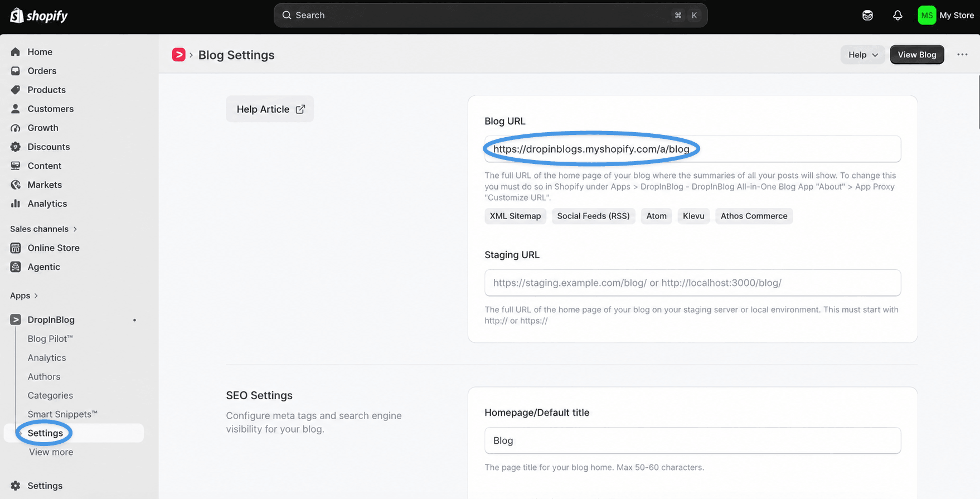
Task: Open the Help dropdown
Action: pos(862,55)
